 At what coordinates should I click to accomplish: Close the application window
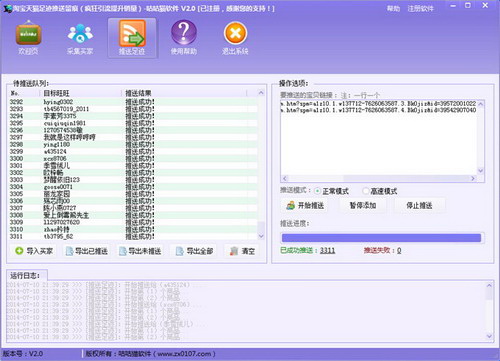(x=485, y=6)
